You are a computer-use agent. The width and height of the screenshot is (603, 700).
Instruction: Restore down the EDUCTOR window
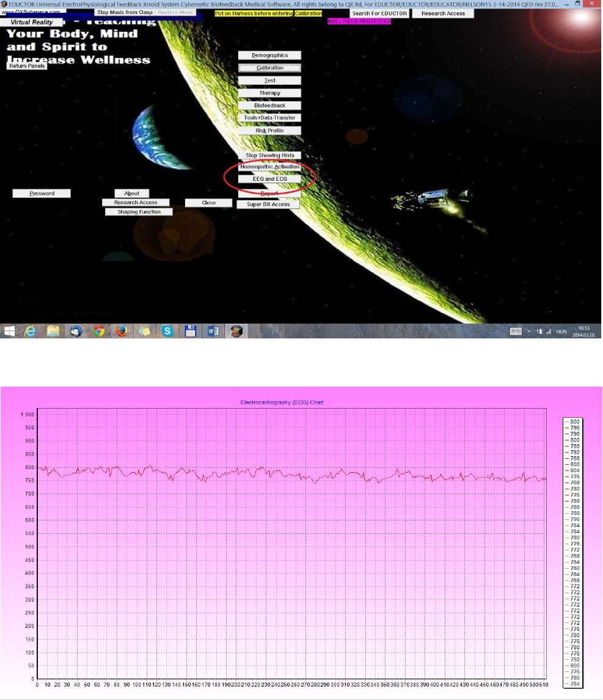point(577,4)
